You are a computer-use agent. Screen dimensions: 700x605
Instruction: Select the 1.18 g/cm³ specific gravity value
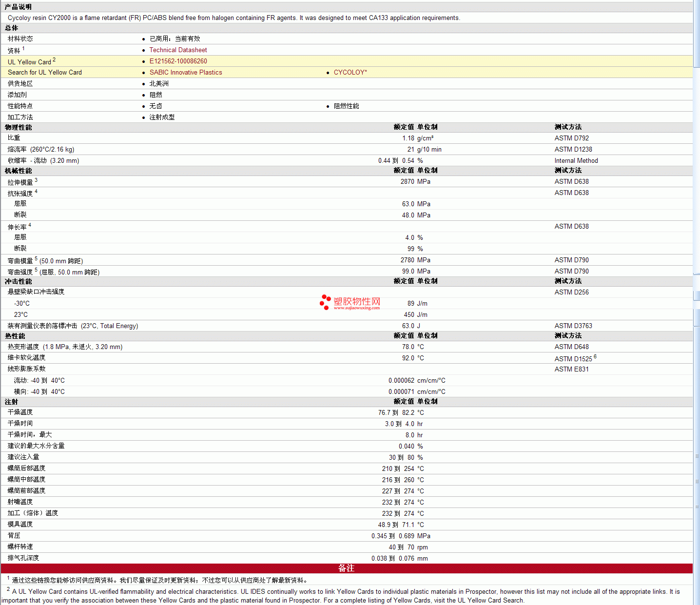tap(418, 138)
